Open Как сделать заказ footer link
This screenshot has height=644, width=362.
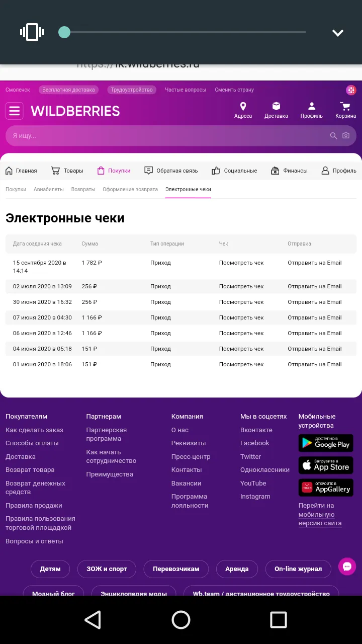click(34, 430)
